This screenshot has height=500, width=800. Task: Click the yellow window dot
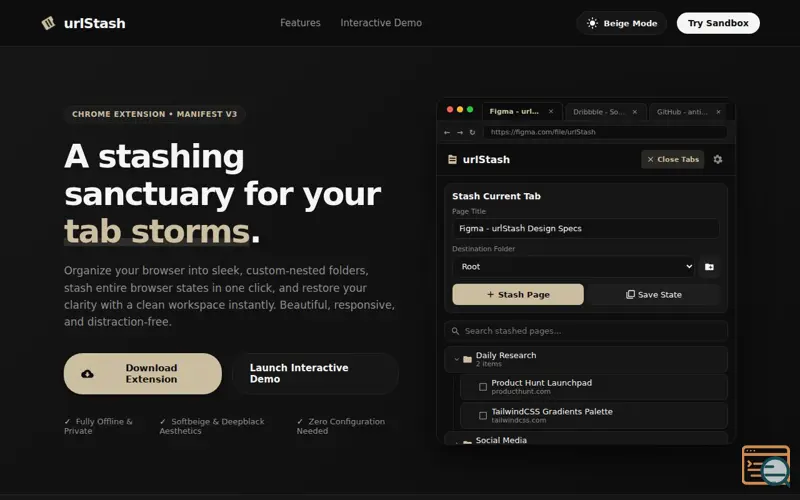pos(460,110)
